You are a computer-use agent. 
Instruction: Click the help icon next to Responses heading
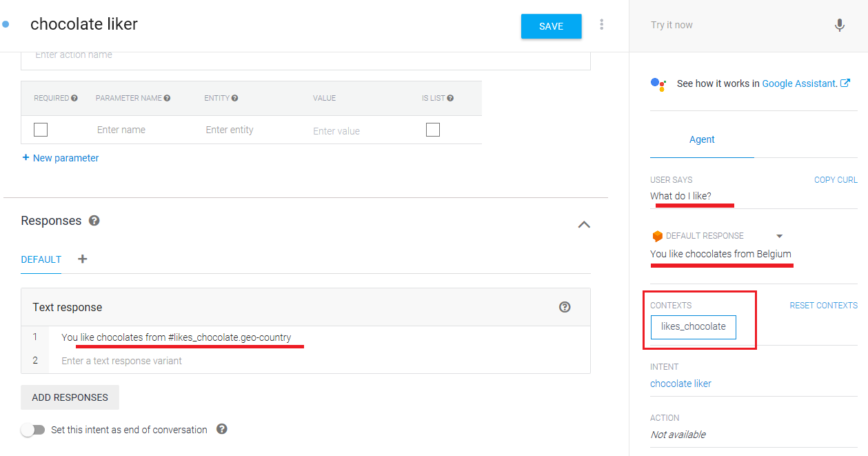click(x=94, y=221)
